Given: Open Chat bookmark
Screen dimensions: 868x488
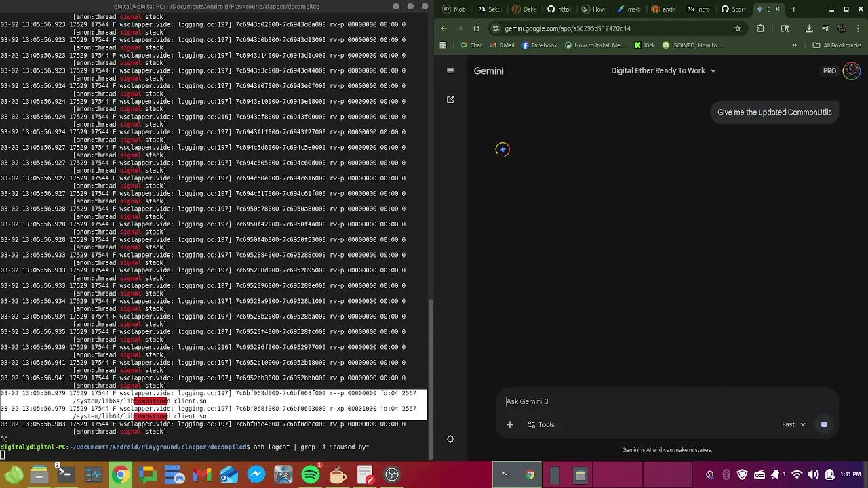Looking at the screenshot, I should (471, 45).
